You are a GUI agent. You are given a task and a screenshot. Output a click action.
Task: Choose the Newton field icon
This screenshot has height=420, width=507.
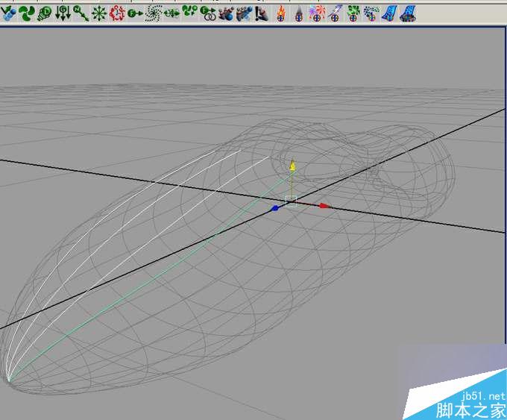81,13
